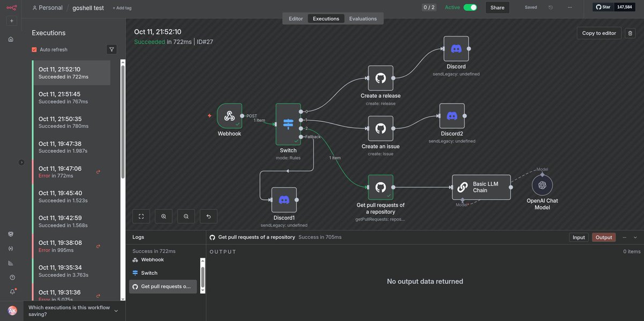Screen dimensions: 644x321
Task: Click the zoom in canvas button
Action: (x=164, y=216)
